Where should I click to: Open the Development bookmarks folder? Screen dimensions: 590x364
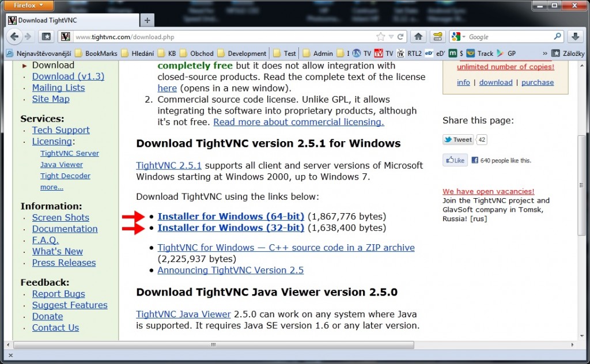(x=242, y=54)
